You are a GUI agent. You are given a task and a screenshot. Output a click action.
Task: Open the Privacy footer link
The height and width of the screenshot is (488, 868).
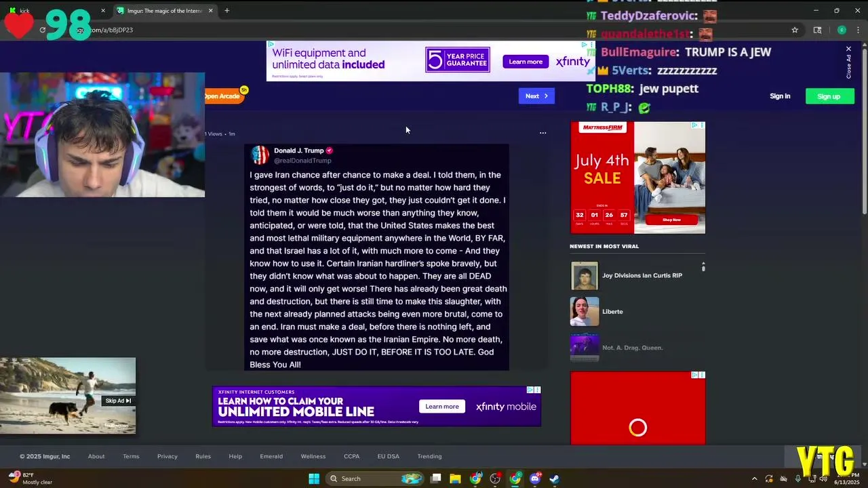[x=167, y=456]
